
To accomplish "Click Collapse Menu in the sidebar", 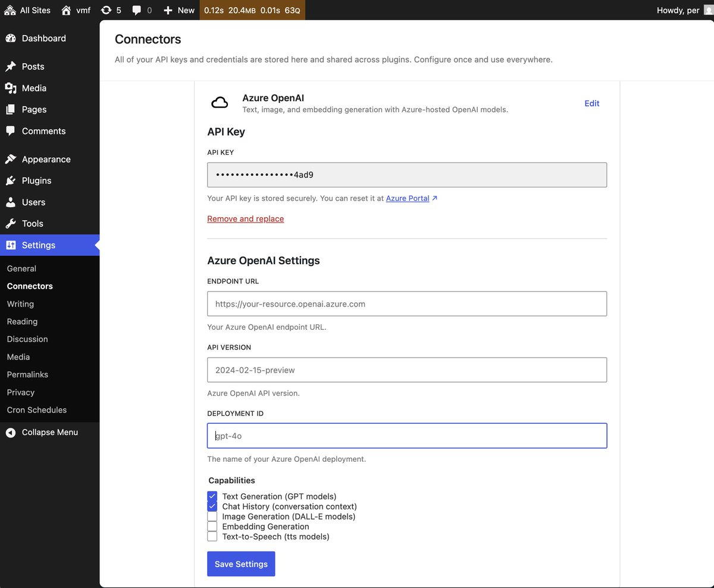I will pos(50,433).
